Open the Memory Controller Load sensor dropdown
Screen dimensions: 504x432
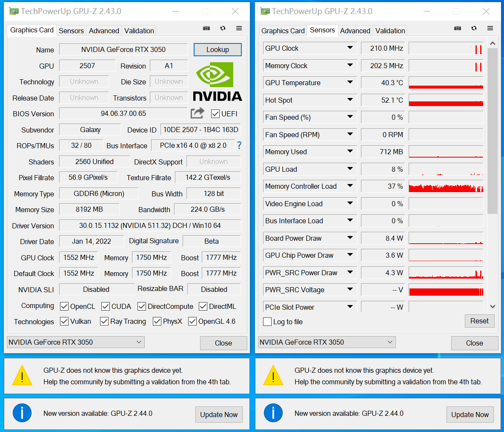(x=350, y=186)
